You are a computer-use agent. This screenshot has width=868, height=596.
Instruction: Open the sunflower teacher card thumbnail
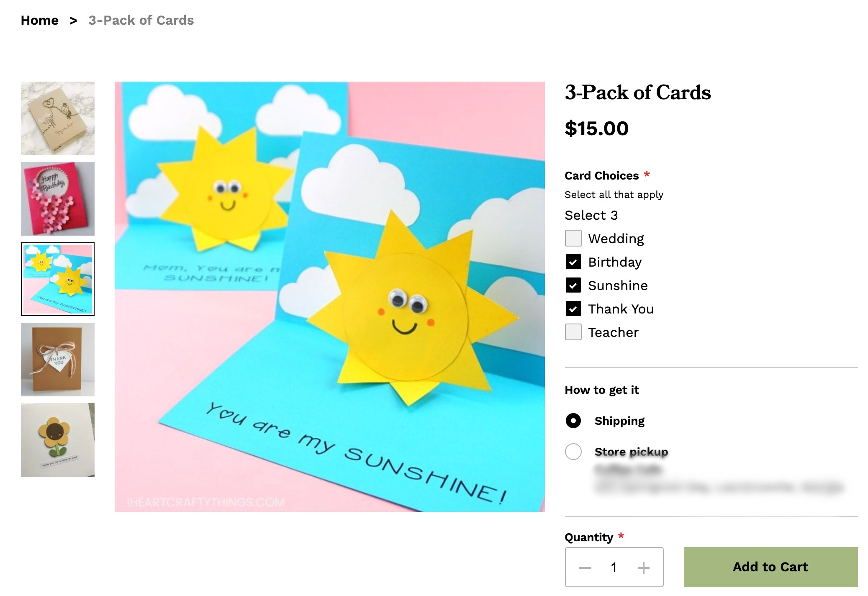(58, 440)
